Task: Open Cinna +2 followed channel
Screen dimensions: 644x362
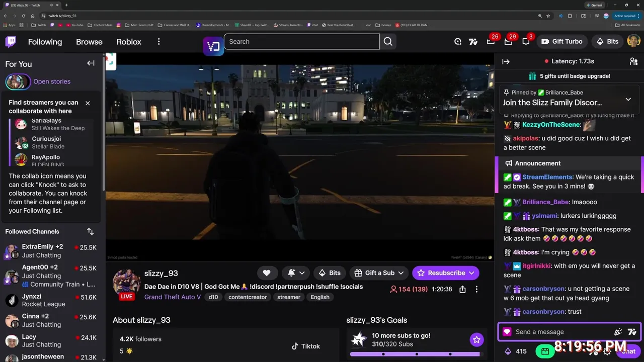Action: pos(53,320)
